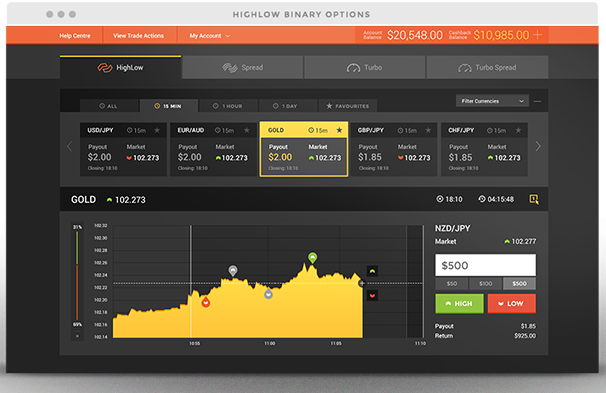Screen dimensions: 606x393
Task: Open the FAVOURITES filter tab
Action: coord(347,106)
